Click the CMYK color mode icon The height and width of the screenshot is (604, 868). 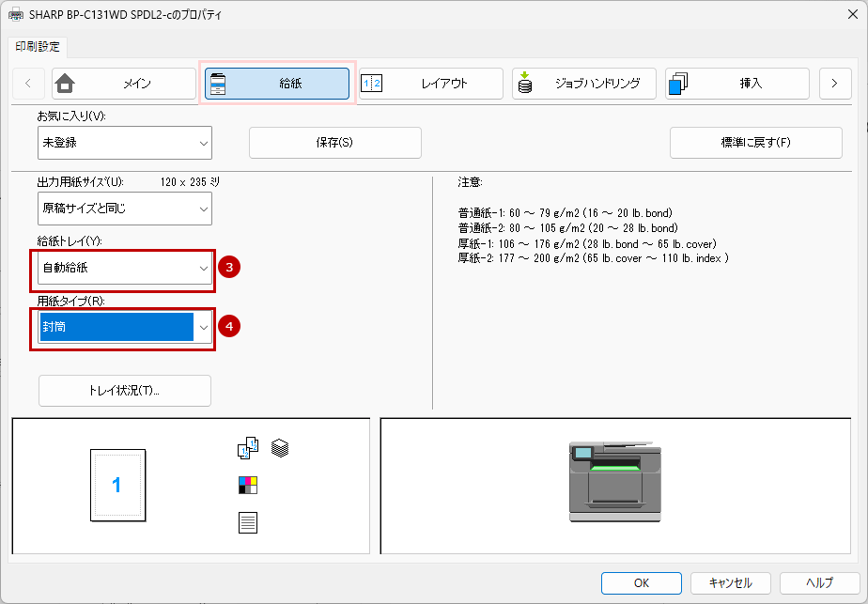(247, 486)
